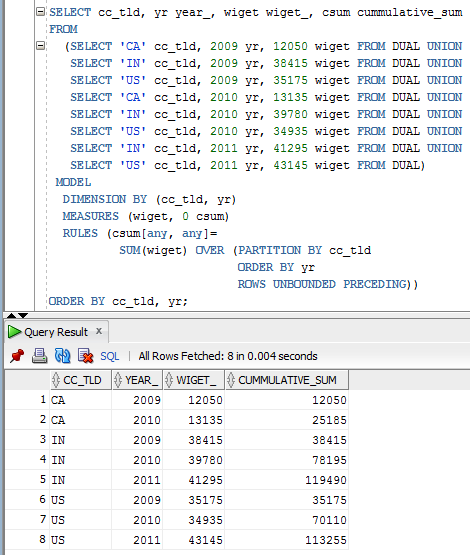Viewport: 470px width, 555px height.
Task: Open the SQL link in results toolbar
Action: [109, 356]
